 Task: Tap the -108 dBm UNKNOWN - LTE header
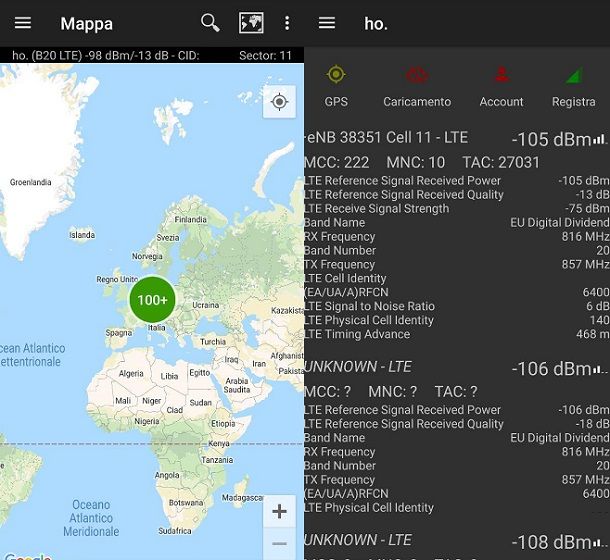pyautogui.click(x=358, y=540)
